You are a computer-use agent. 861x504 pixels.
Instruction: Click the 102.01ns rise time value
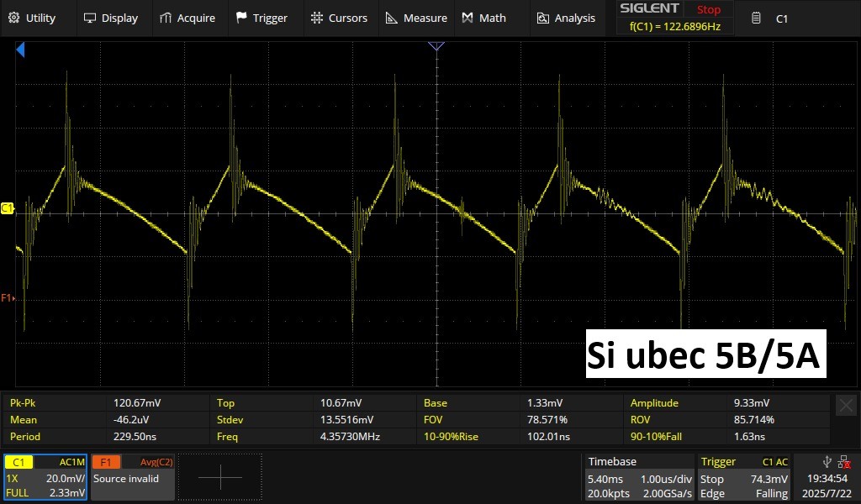pos(548,437)
